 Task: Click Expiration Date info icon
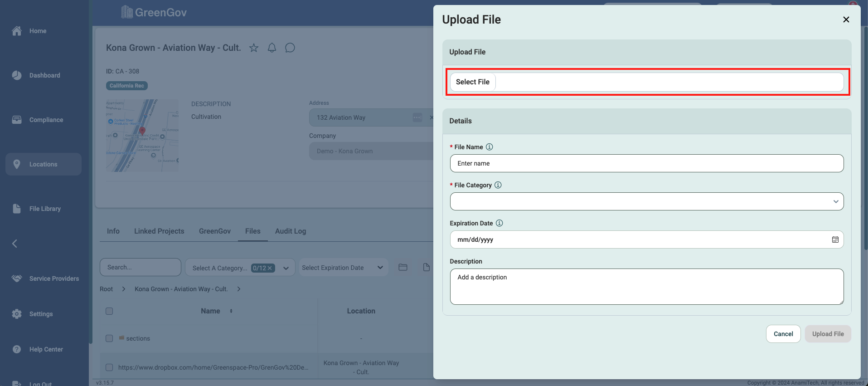coord(499,223)
